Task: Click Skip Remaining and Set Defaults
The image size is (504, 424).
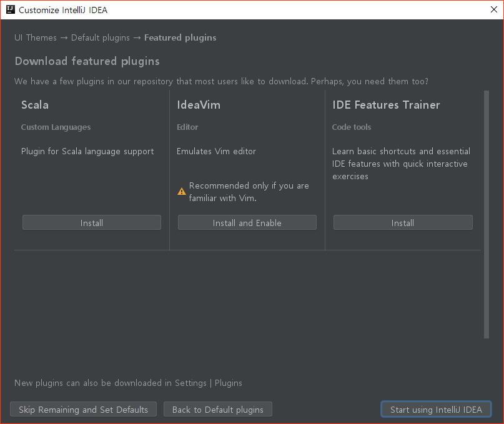Action: (x=83, y=409)
